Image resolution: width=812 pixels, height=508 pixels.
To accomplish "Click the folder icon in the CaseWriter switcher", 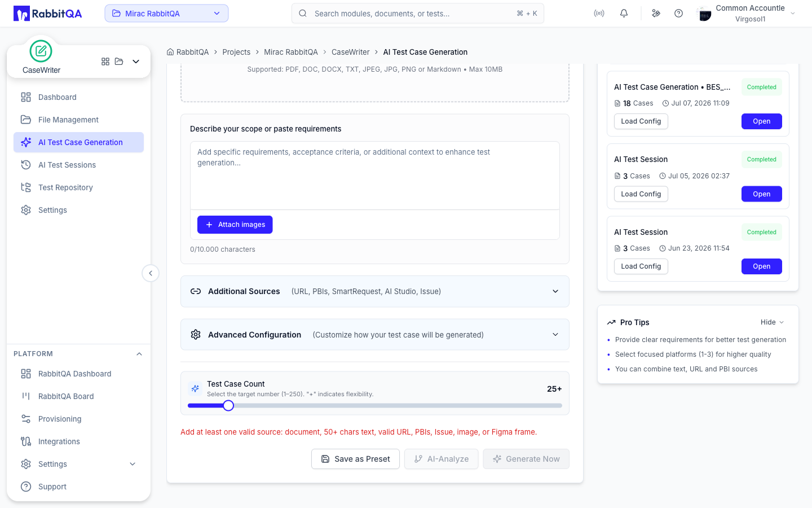I will tap(119, 62).
